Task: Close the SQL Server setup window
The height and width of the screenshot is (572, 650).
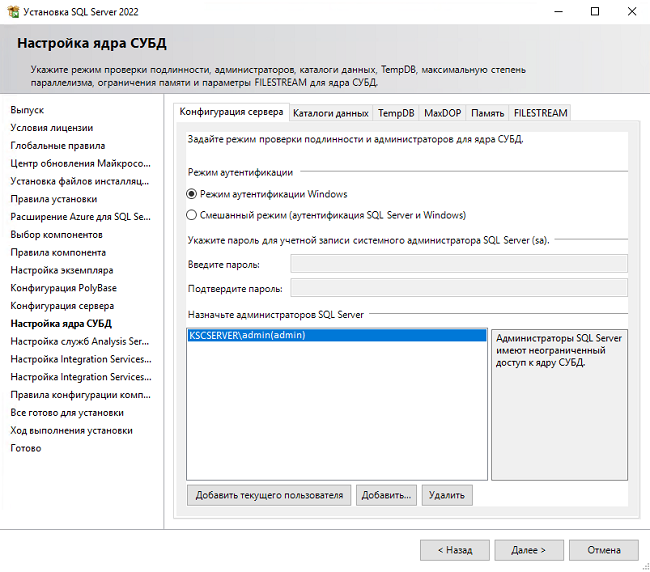Action: click(x=631, y=12)
